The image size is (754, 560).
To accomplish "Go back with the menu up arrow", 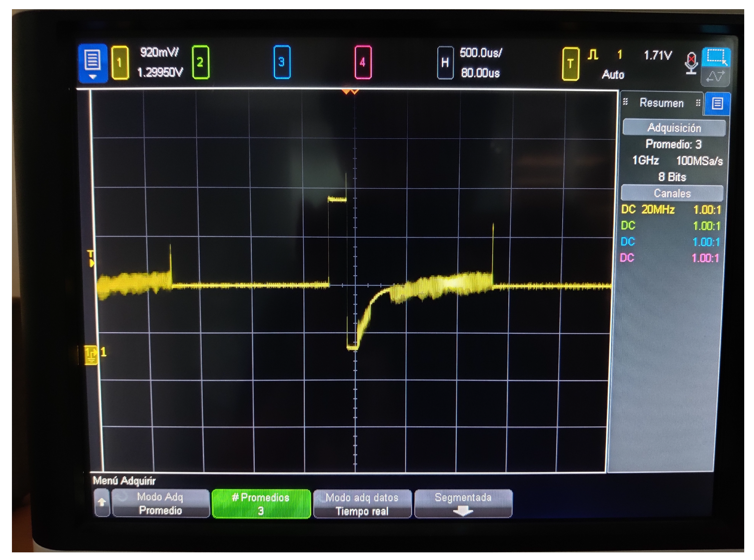I will pos(102,503).
